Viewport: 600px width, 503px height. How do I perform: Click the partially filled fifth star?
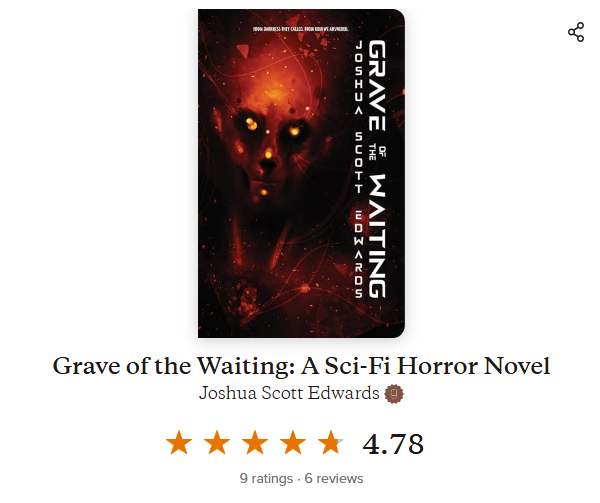[331, 443]
